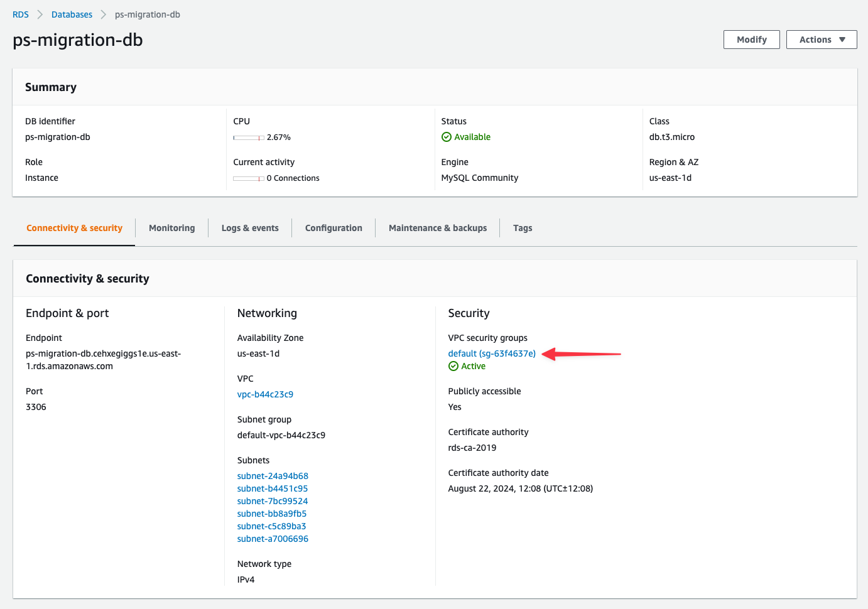Viewport: 868px width, 609px height.
Task: Open the subnet-a7006696 link
Action: pyautogui.click(x=273, y=538)
